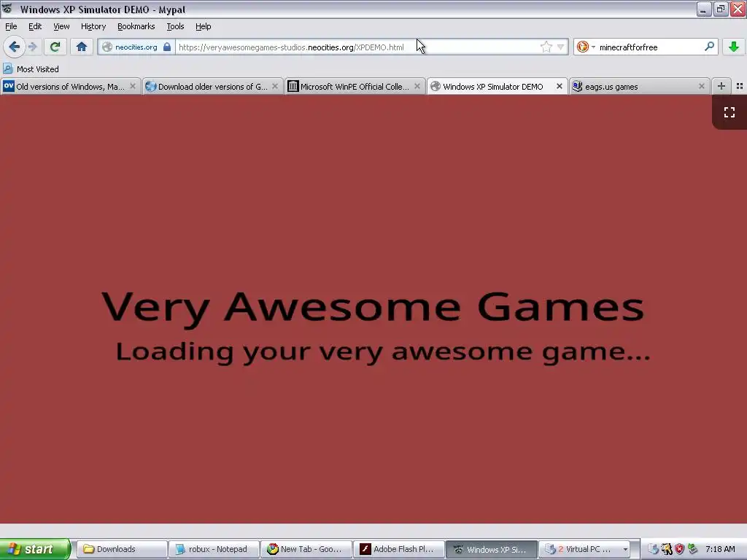Viewport: 747px width, 560px height.
Task: Open the home page
Action: [82, 47]
